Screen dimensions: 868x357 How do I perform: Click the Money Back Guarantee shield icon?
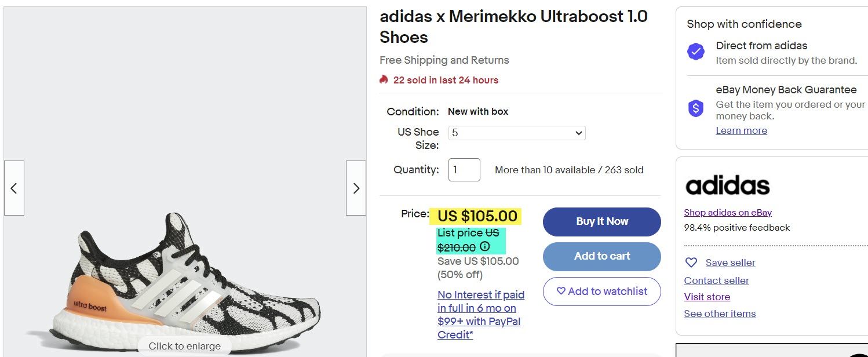click(695, 108)
